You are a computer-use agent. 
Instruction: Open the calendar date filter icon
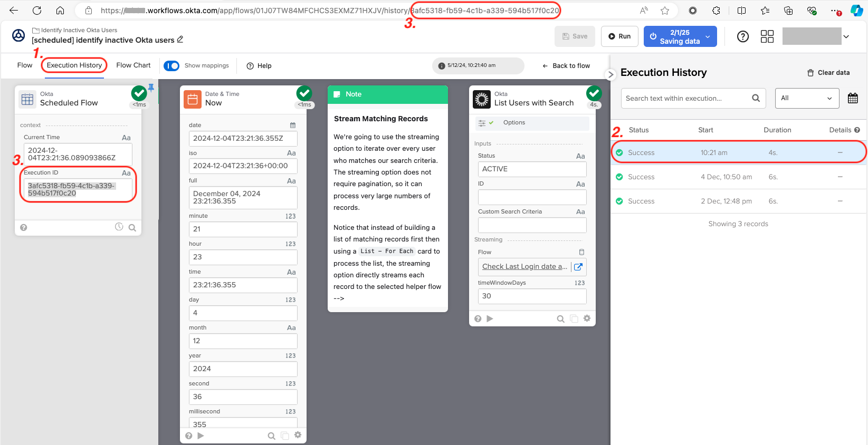pyautogui.click(x=853, y=98)
